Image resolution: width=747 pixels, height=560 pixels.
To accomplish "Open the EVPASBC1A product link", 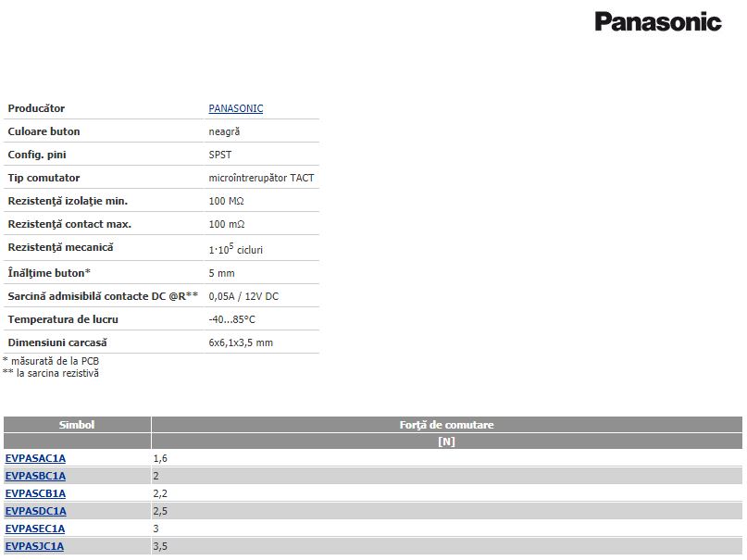I will 35,476.
